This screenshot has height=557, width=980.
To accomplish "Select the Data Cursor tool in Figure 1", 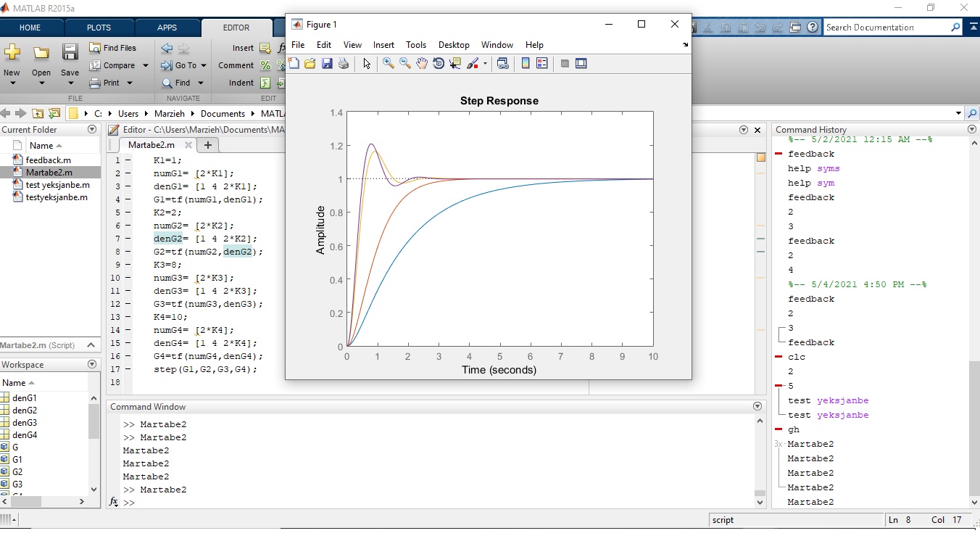I will (x=455, y=64).
